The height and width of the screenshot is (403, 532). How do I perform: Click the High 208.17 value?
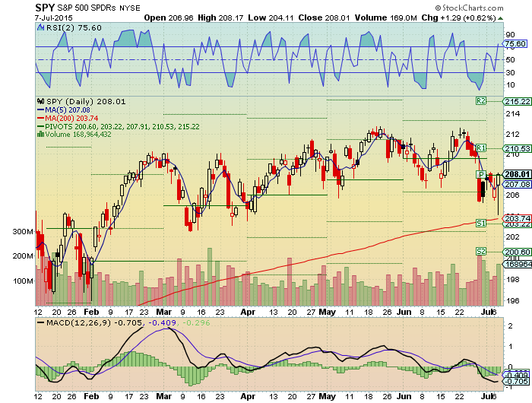tap(220, 17)
